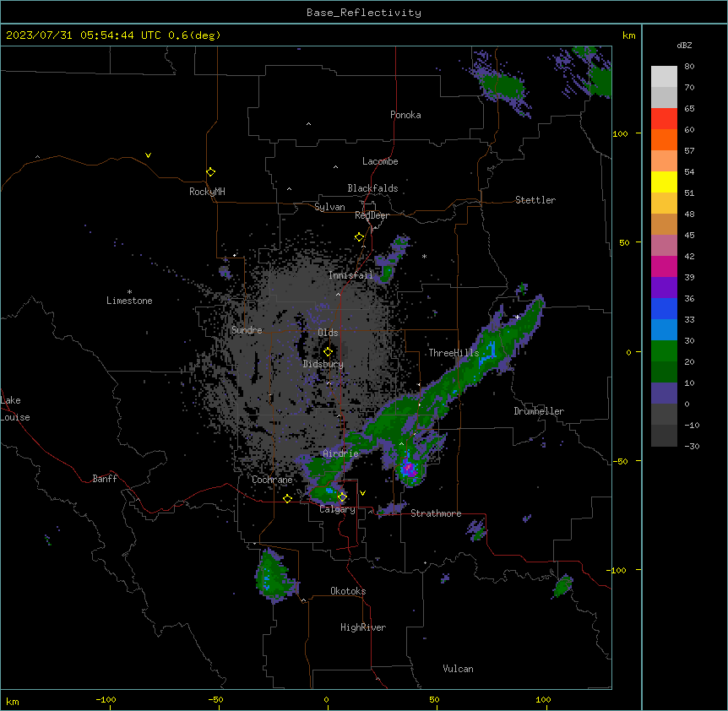Screen dimensions: 728x711
Task: Click the blue echo core near ThreeHills
Action: (487, 354)
